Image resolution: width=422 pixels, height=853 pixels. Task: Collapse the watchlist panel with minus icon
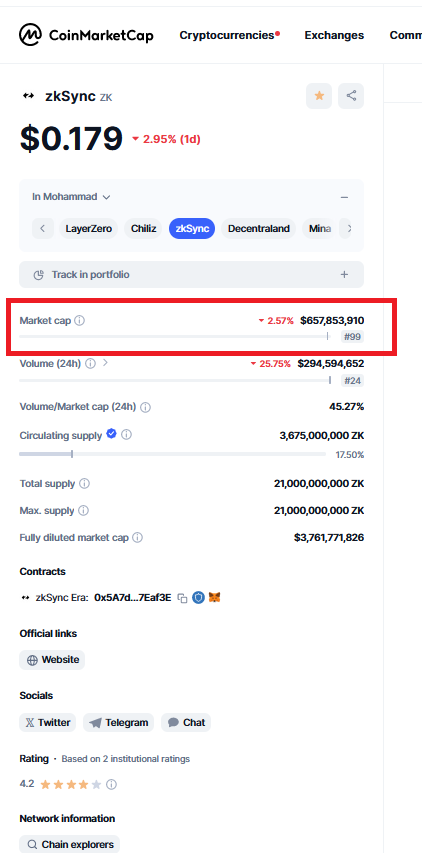pos(344,197)
